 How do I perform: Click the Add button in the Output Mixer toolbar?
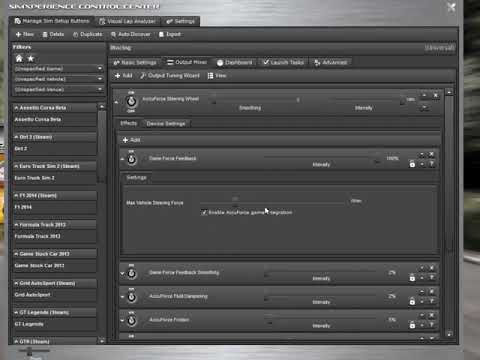tap(124, 76)
